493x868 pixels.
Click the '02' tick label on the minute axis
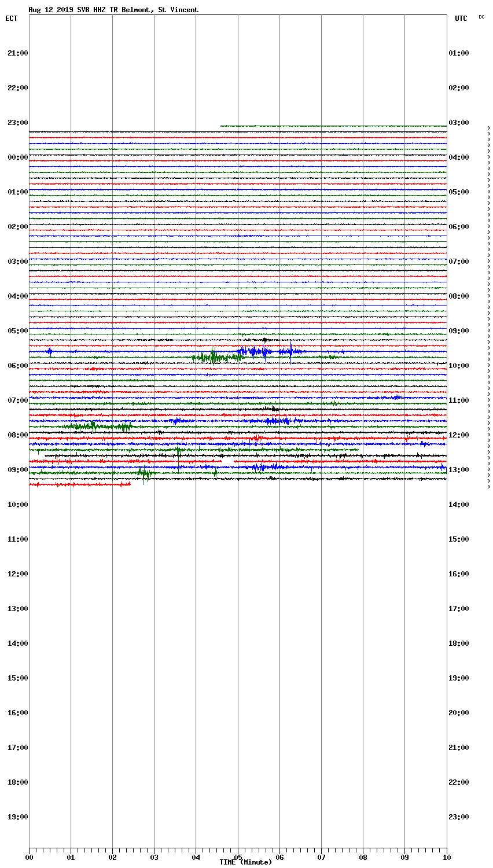112,857
